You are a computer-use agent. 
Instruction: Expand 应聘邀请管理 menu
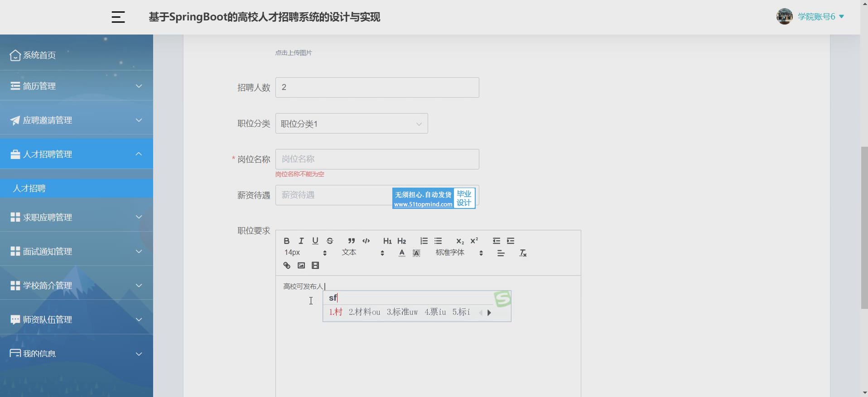(77, 120)
